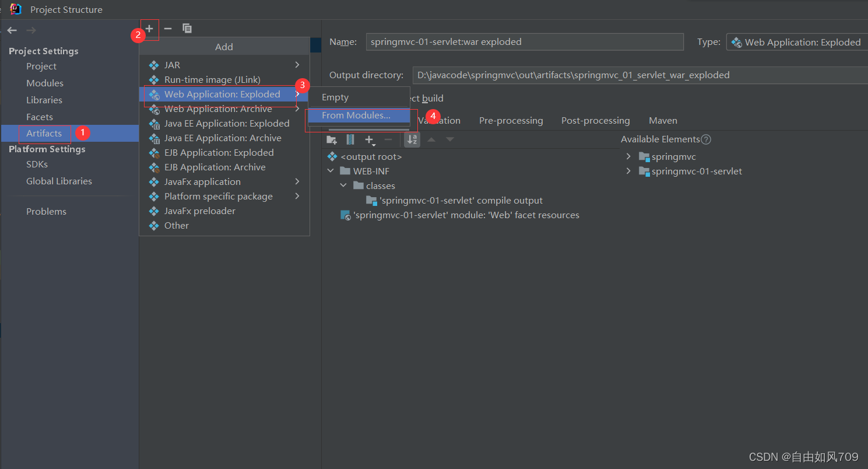Click the Web Application: Archive entry icon
This screenshot has height=469, width=868.
(x=154, y=108)
